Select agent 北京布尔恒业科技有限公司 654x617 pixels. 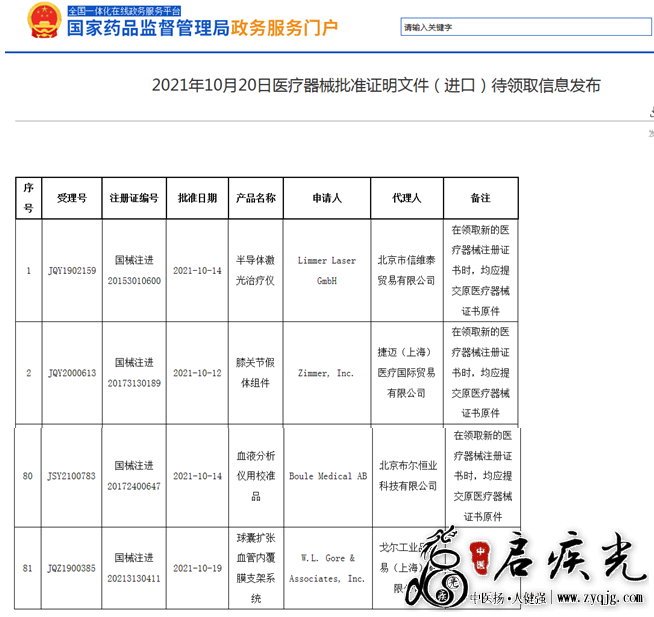pos(408,476)
